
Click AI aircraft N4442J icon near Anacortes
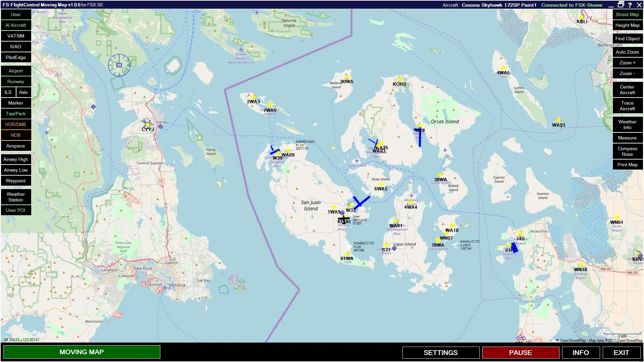[455, 245]
